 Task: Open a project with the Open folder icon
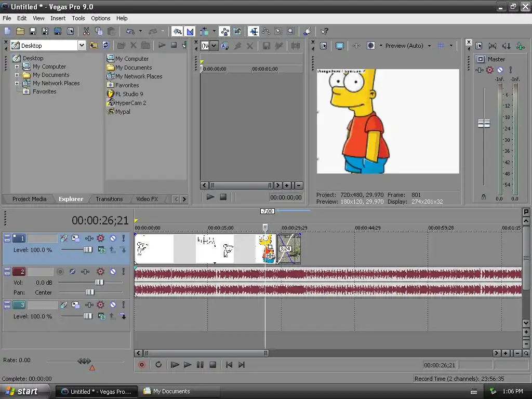pyautogui.click(x=20, y=32)
